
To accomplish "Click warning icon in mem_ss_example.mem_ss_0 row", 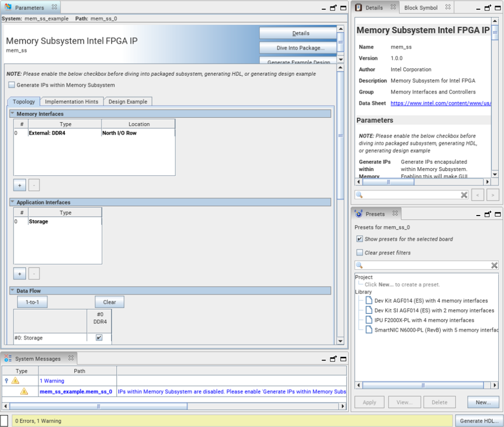I will [24, 391].
